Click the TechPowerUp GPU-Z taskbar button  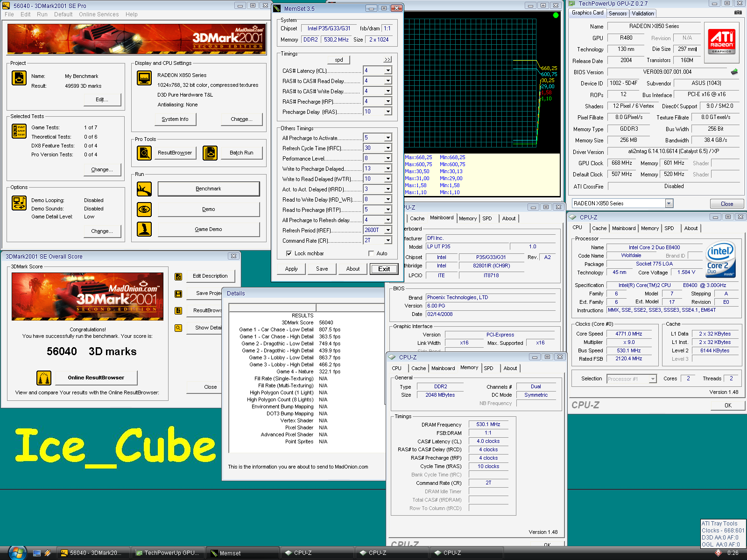(168, 553)
